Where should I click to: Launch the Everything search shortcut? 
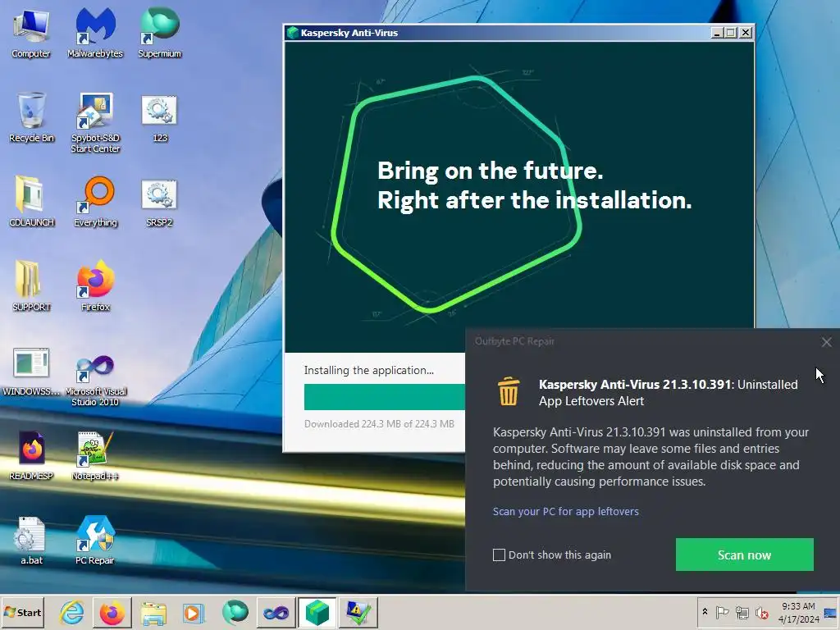(95, 202)
